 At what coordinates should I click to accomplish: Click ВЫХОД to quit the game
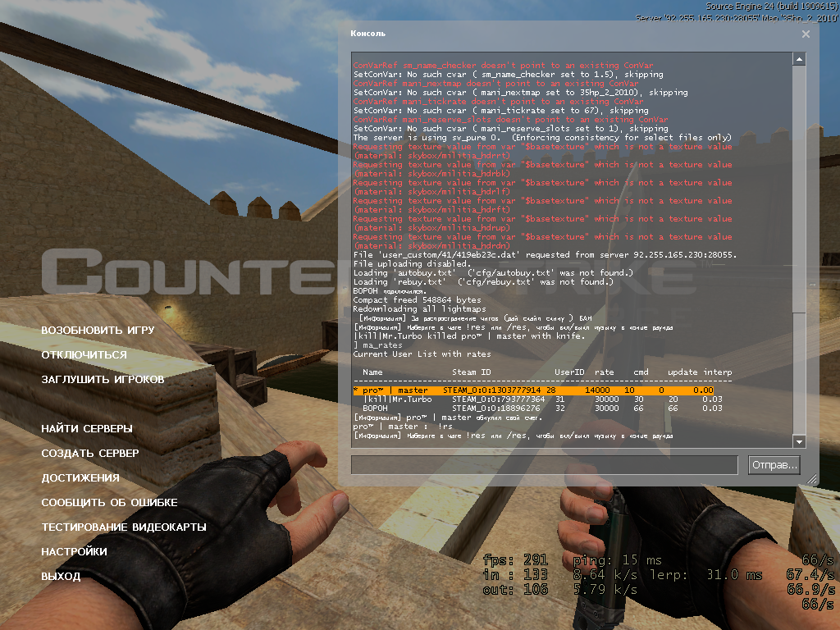tap(61, 577)
